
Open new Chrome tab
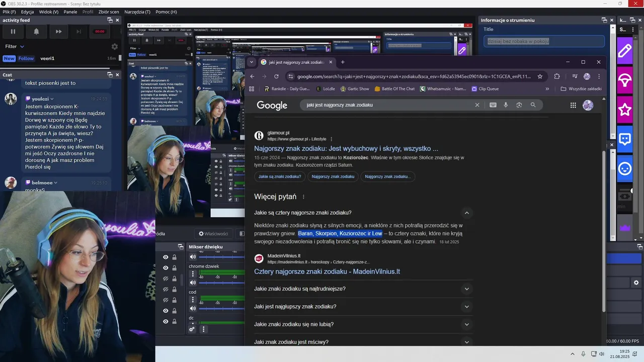coord(343,62)
